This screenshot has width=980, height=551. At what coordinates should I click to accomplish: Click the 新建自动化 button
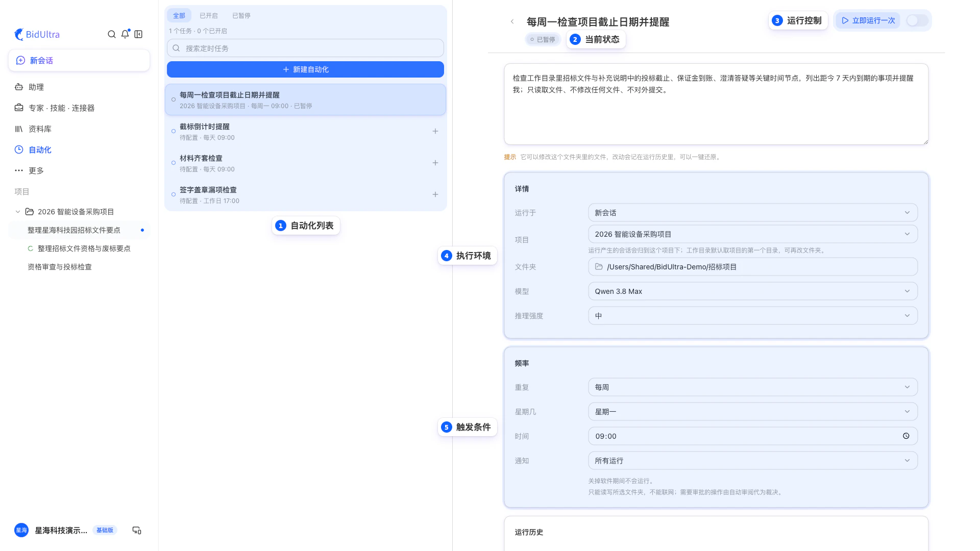tap(305, 69)
